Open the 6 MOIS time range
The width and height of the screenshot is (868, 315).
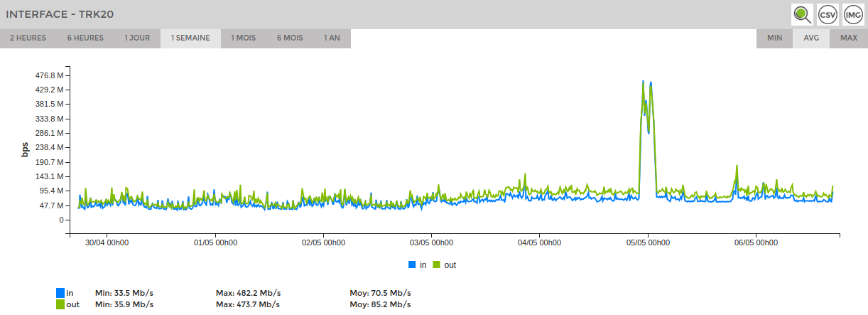tap(290, 38)
